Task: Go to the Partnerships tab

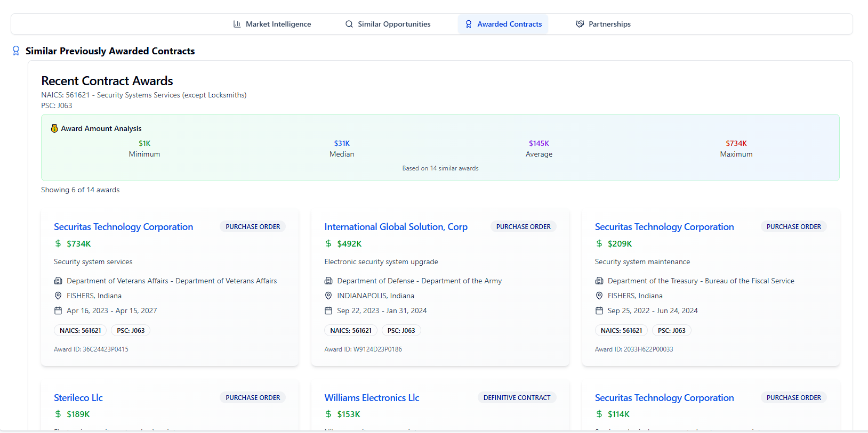Action: [603, 24]
